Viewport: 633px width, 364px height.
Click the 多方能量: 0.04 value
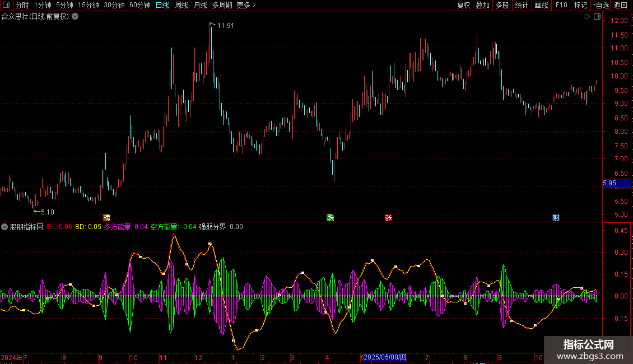coord(125,227)
